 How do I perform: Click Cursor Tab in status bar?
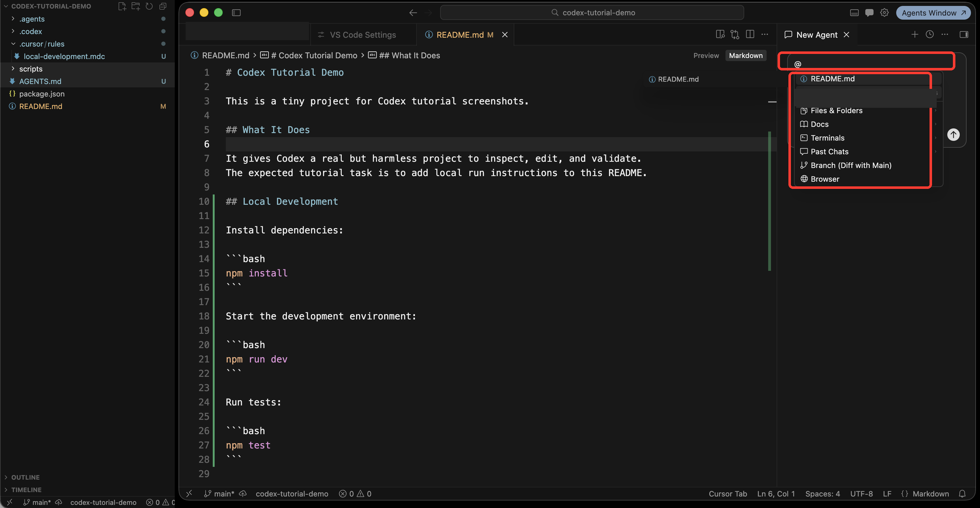click(x=727, y=494)
